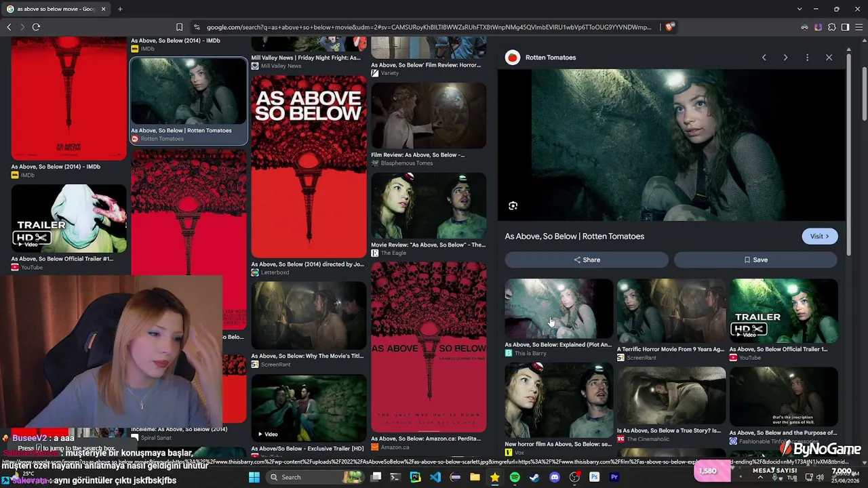Open 'Is As Above, So Below a True Story?' image
The image size is (868, 488).
click(671, 396)
